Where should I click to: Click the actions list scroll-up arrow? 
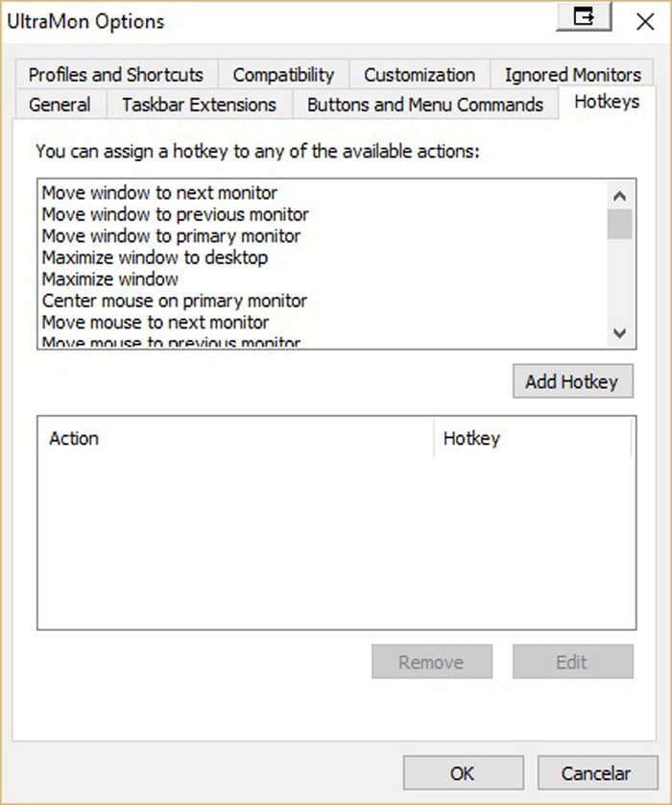(619, 196)
